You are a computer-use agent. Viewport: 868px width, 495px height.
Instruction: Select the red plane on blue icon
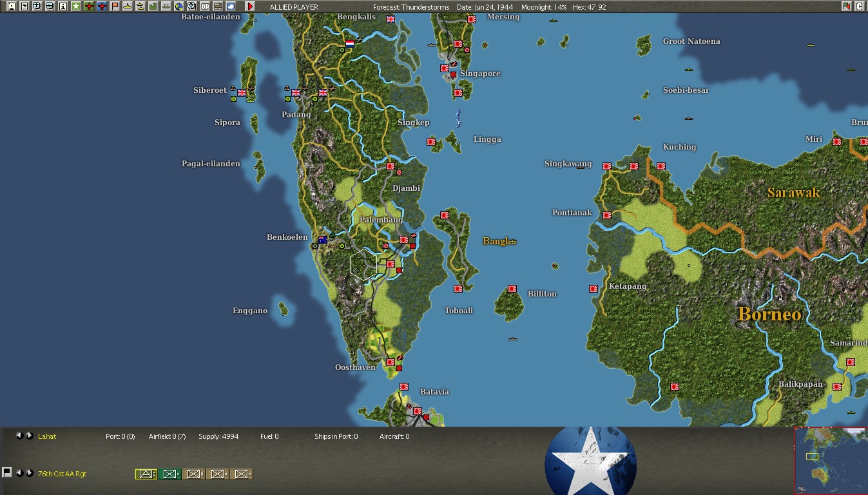[x=102, y=6]
